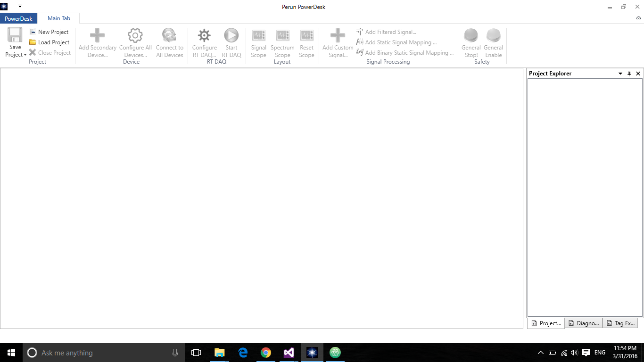Open Configure RT DAQ settings icon

tap(204, 35)
